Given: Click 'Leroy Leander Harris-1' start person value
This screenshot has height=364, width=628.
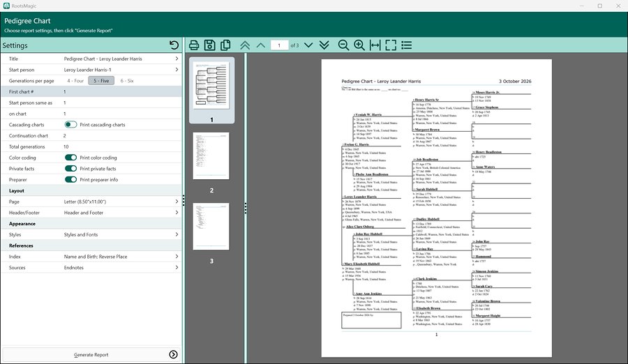Looking at the screenshot, I should (88, 70).
